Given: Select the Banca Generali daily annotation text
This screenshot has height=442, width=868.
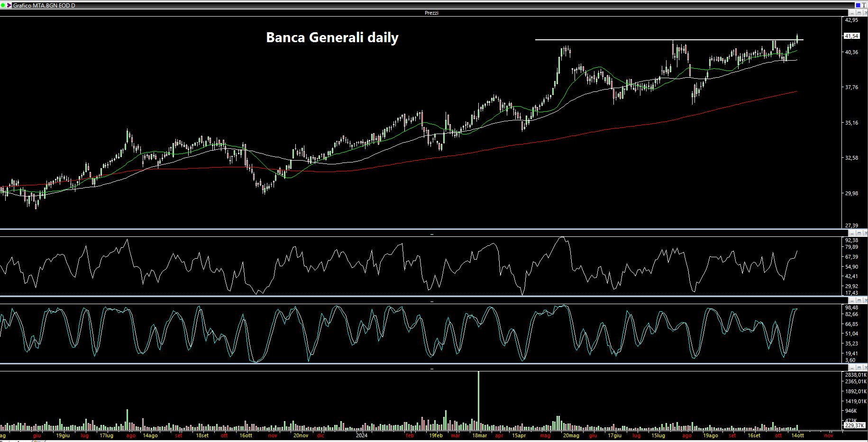Looking at the screenshot, I should [x=332, y=37].
